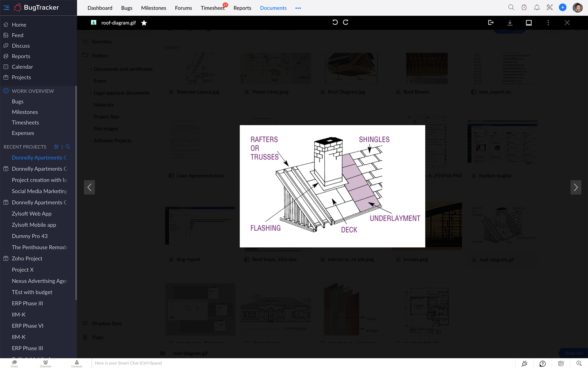Open the Documents tab
Viewport: 588px width, 368px height.
coord(273,8)
